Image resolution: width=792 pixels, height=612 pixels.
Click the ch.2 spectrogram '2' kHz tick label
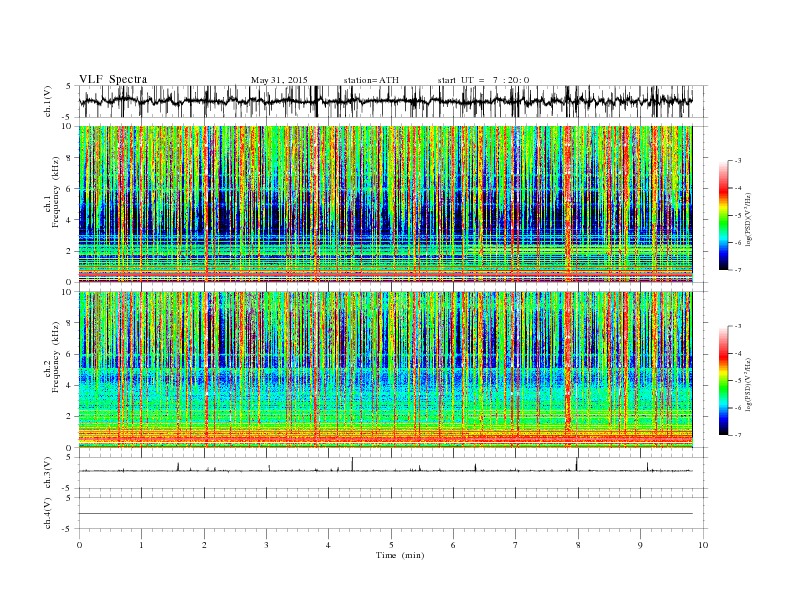[69, 417]
